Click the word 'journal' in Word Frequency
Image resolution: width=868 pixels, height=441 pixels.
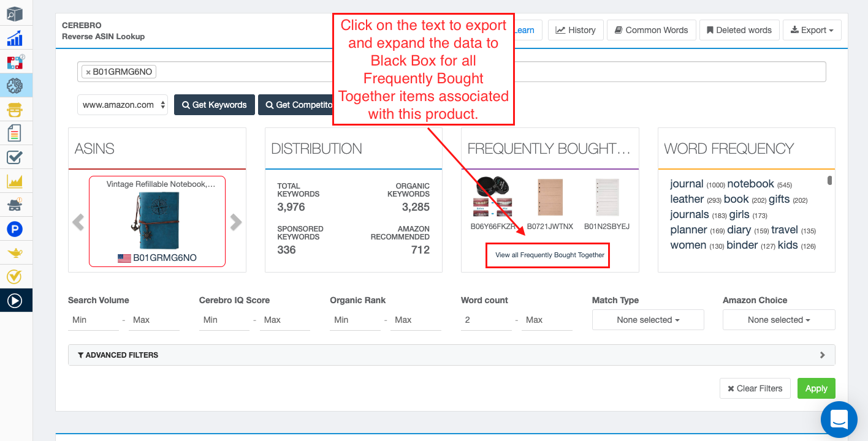687,184
